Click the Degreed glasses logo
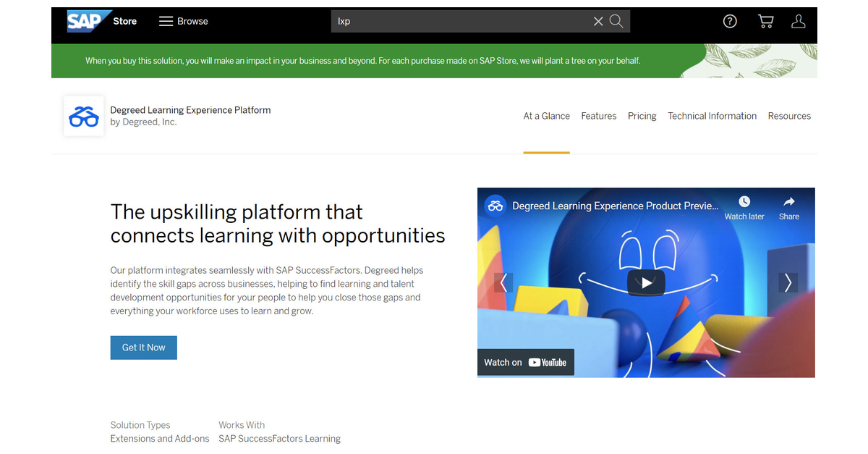Viewport: 868px width, 454px height. (83, 116)
